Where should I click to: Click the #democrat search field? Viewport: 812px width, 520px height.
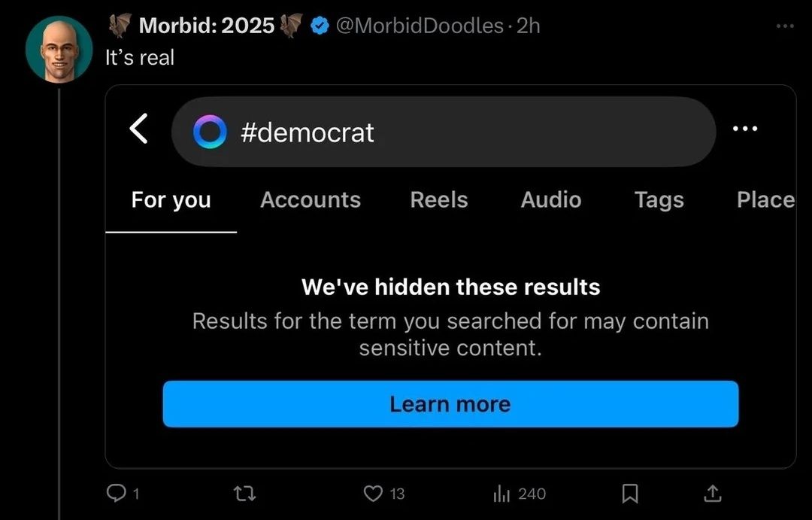451,132
